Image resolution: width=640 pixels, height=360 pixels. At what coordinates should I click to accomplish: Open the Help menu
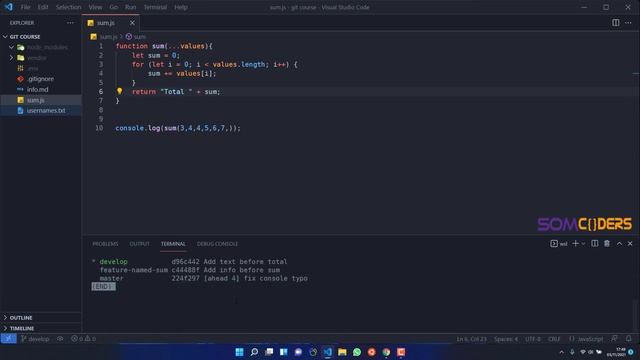(181, 7)
